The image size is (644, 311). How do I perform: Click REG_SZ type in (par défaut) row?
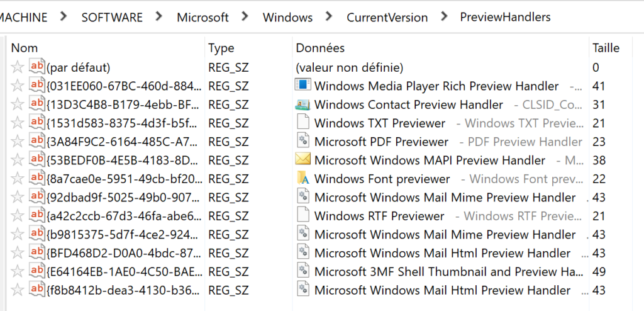[x=229, y=67]
